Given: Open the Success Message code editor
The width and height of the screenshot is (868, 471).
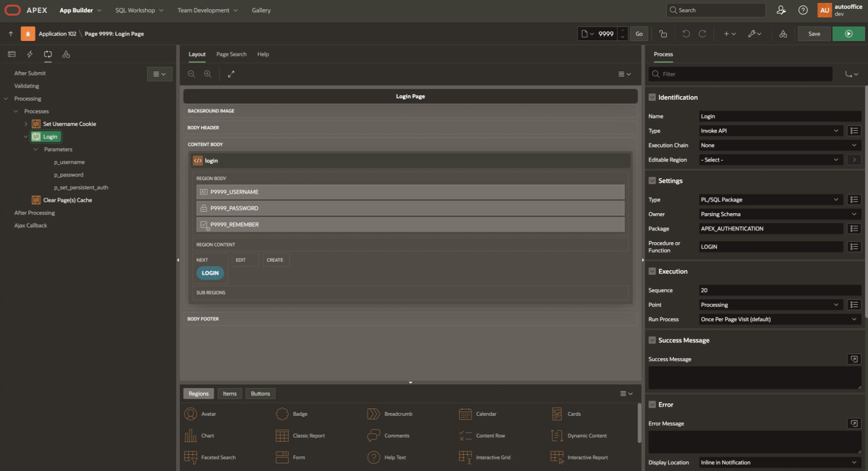Looking at the screenshot, I should coord(854,359).
